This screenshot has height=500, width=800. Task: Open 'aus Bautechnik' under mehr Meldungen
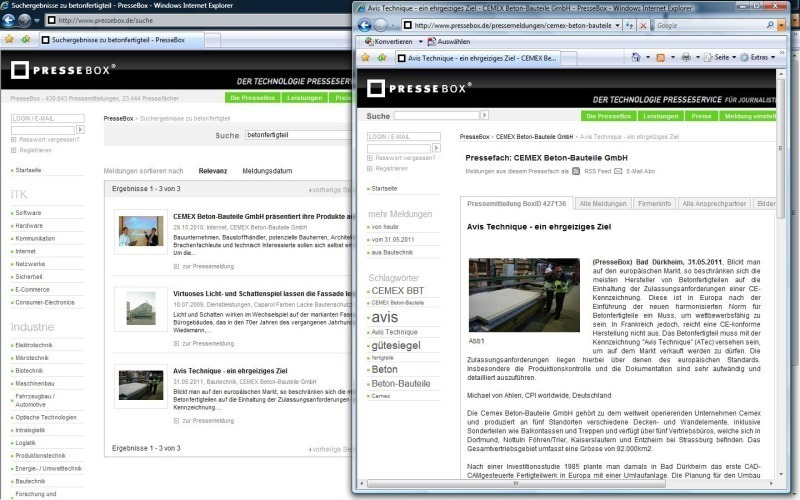392,253
